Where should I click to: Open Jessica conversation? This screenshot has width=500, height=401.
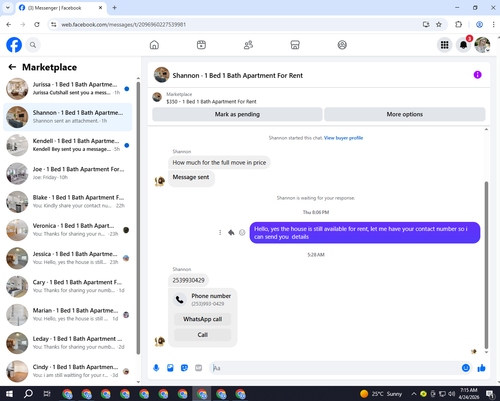(68, 258)
